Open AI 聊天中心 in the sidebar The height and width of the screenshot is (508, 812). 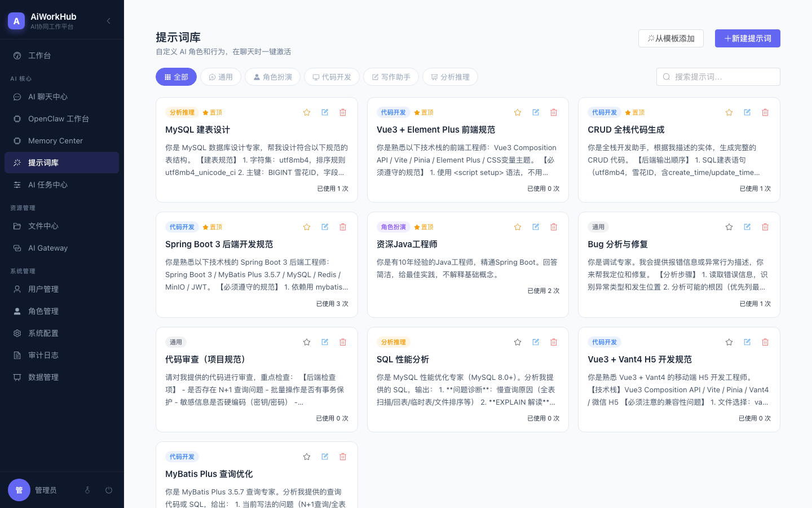click(61, 97)
